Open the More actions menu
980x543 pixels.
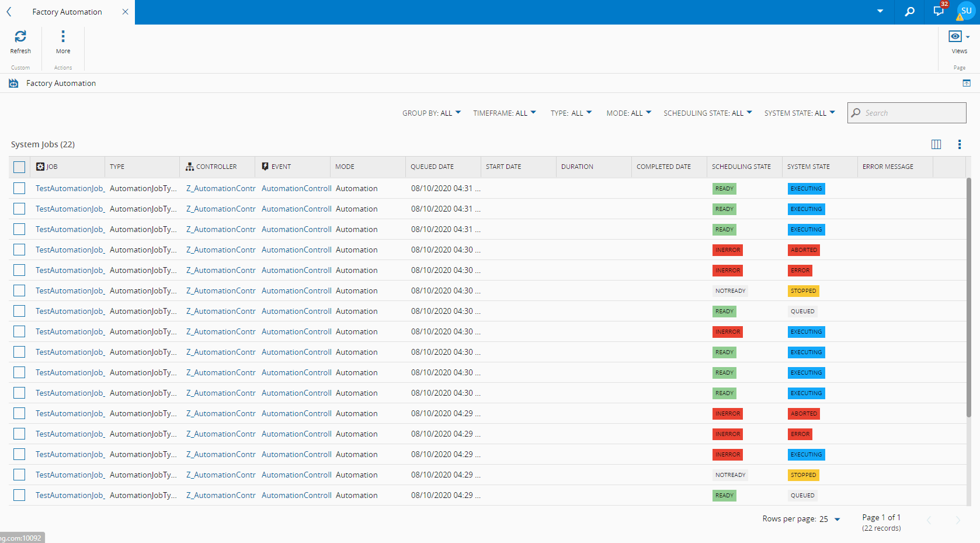[x=63, y=37]
